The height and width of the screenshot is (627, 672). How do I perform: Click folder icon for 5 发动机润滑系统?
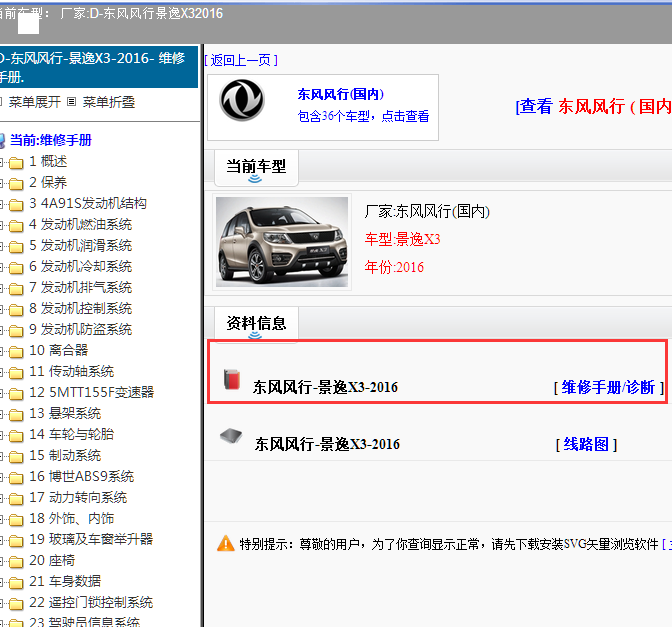point(16,247)
